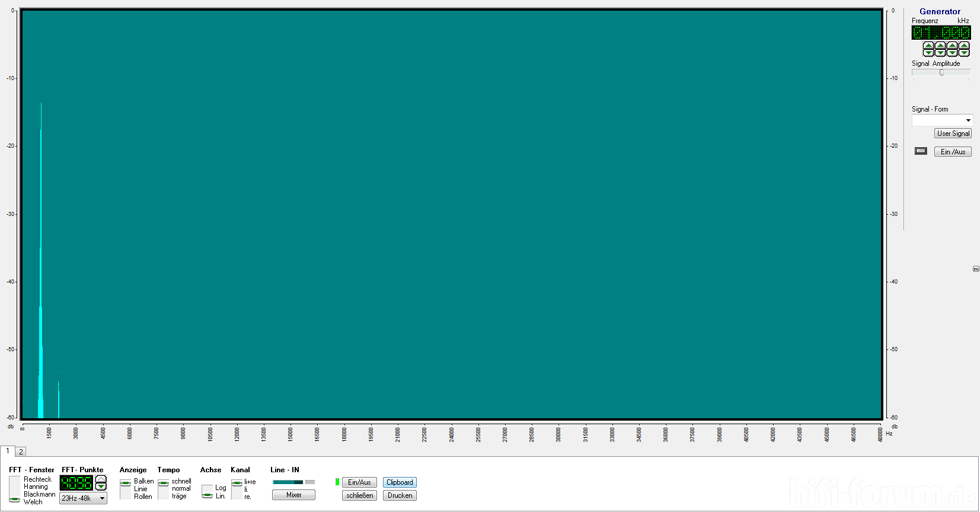Click the small m icon at right edge
980x512 pixels.
click(x=976, y=269)
